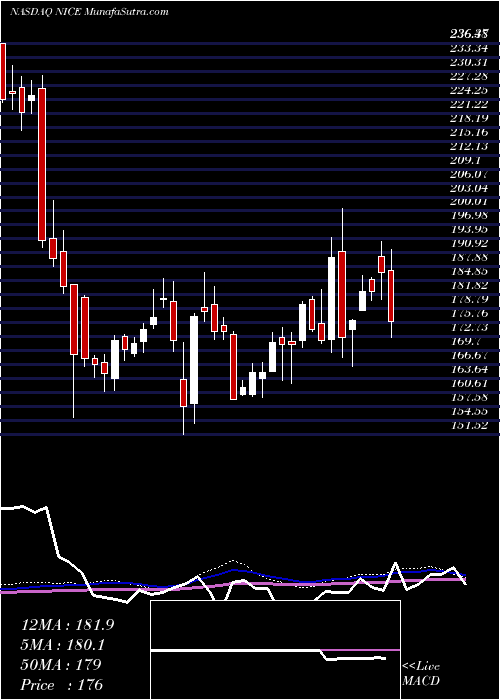Click the MACD inset panel

275,650
